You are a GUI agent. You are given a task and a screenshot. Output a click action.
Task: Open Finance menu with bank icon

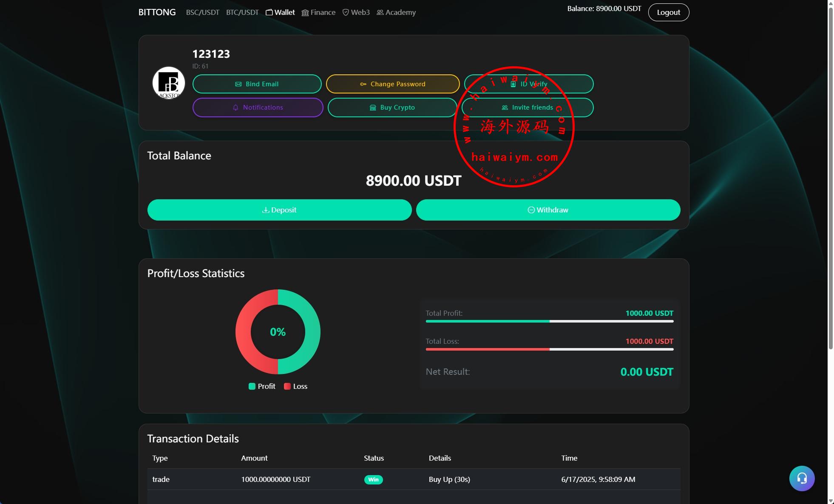[x=318, y=12]
